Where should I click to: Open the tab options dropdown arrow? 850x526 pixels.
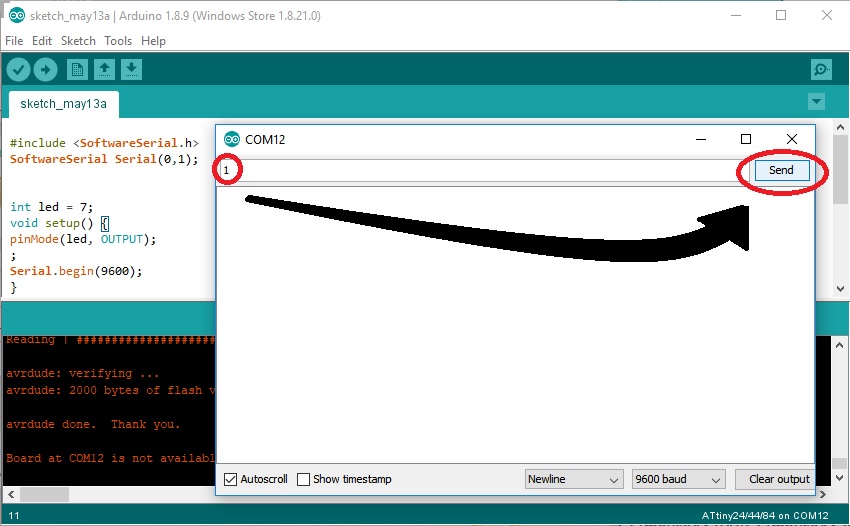pos(816,101)
